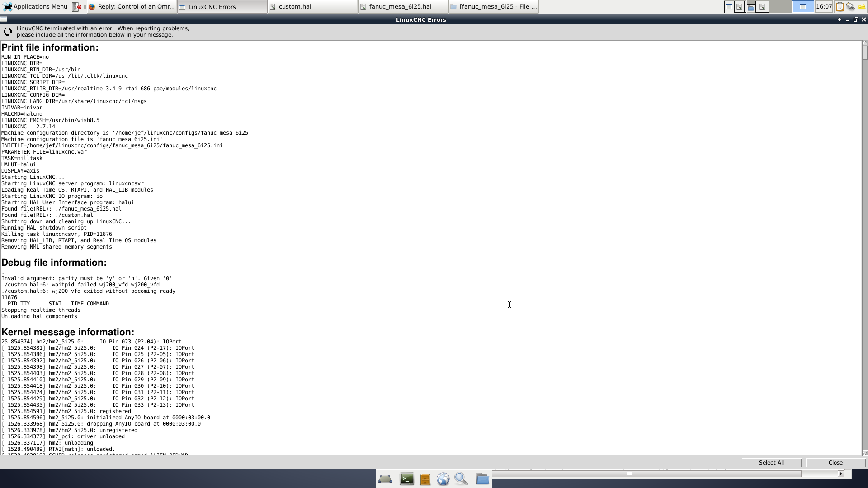Click the first window thumbnail in the workspace pager
Image resolution: width=868 pixels, height=488 pixels.
coord(729,7)
